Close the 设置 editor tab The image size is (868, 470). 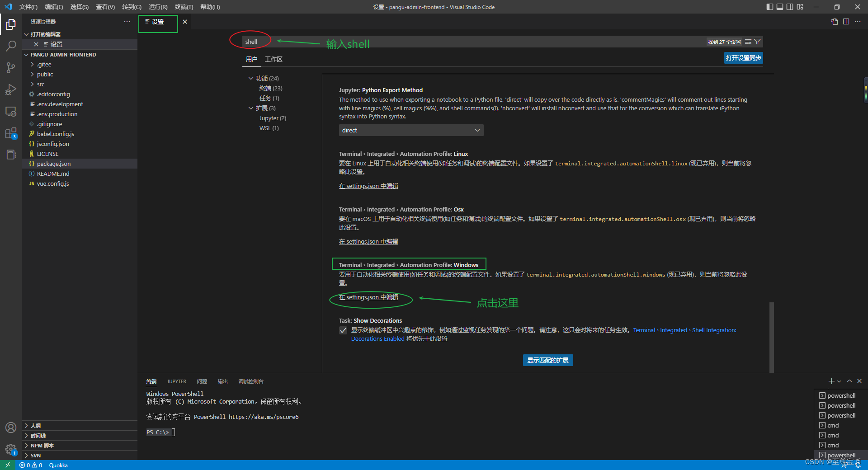185,22
